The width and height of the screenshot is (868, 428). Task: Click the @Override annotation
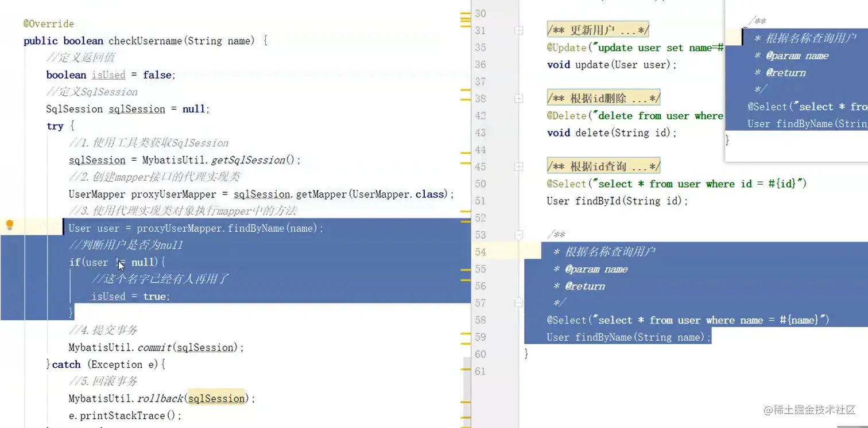tap(49, 24)
